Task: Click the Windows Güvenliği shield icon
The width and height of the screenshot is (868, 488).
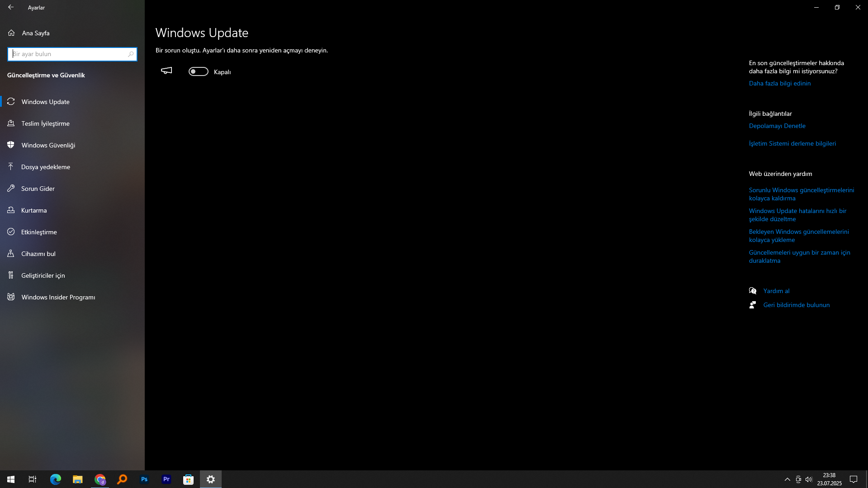Action: click(x=11, y=145)
